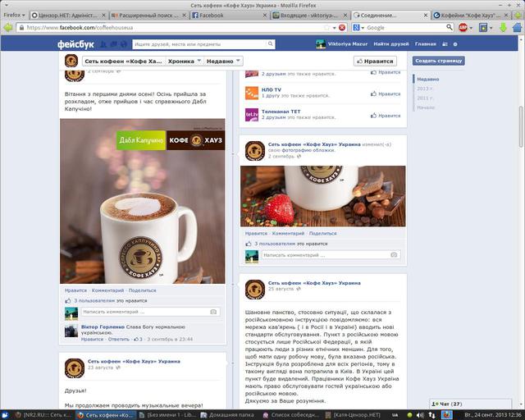The height and width of the screenshot is (420, 525).
Task: Open Домашняя папка in the taskbar
Action: tap(227, 415)
